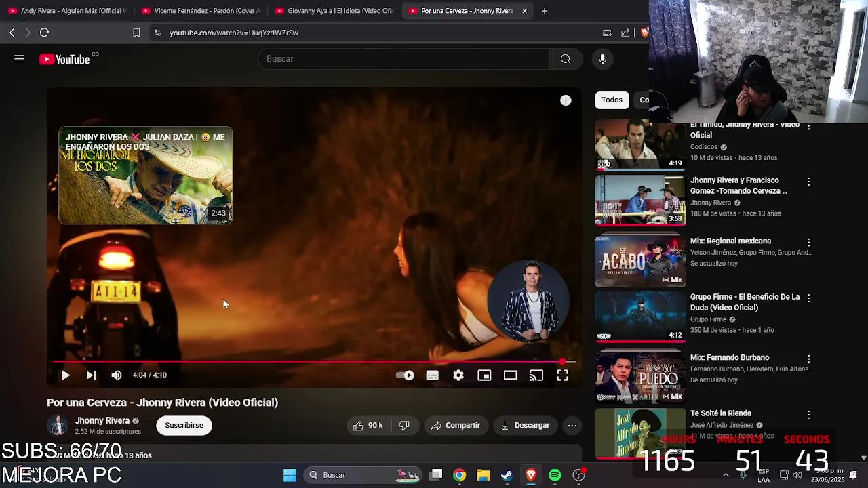Click the youtube.com address bar URL
Screen dimensions: 868x488
[234, 33]
